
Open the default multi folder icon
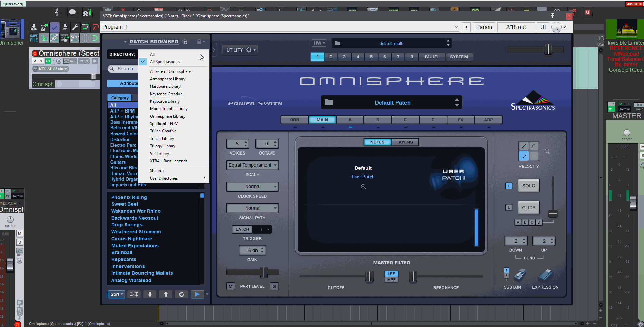[337, 43]
